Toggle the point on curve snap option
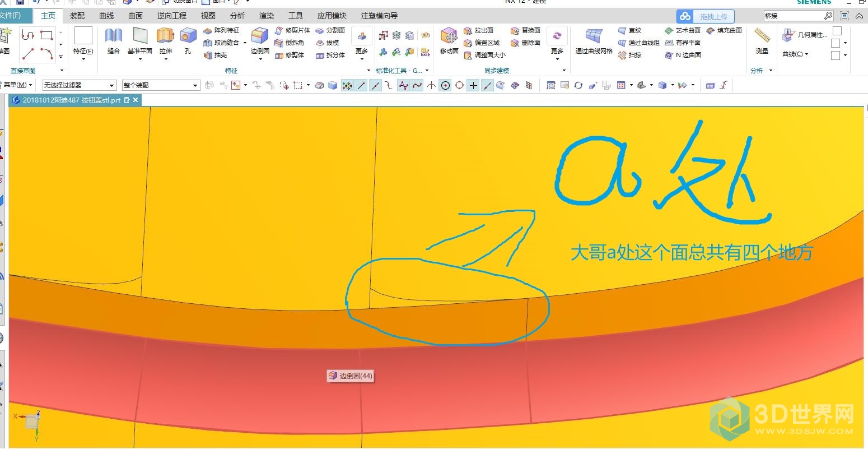 pyautogui.click(x=487, y=85)
